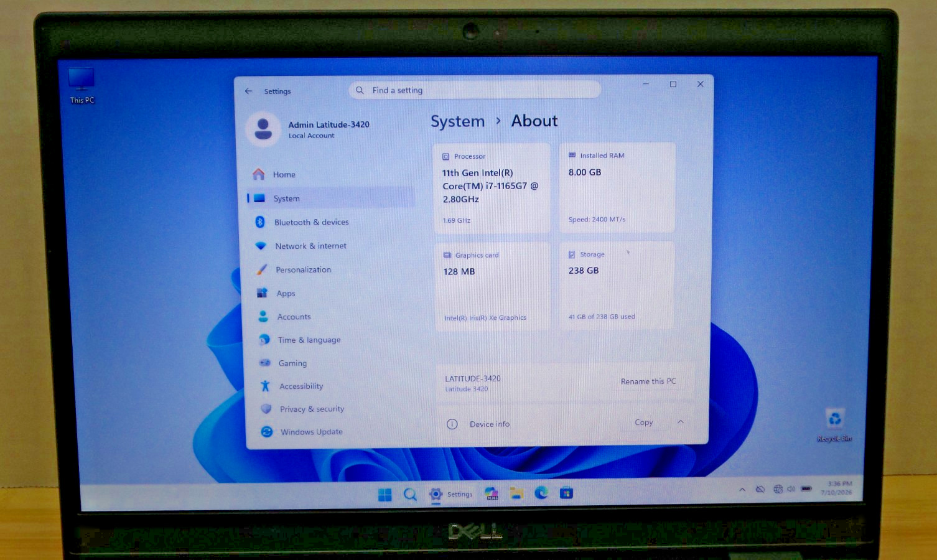Go back with the Settings arrow
The height and width of the screenshot is (560, 937).
[249, 91]
